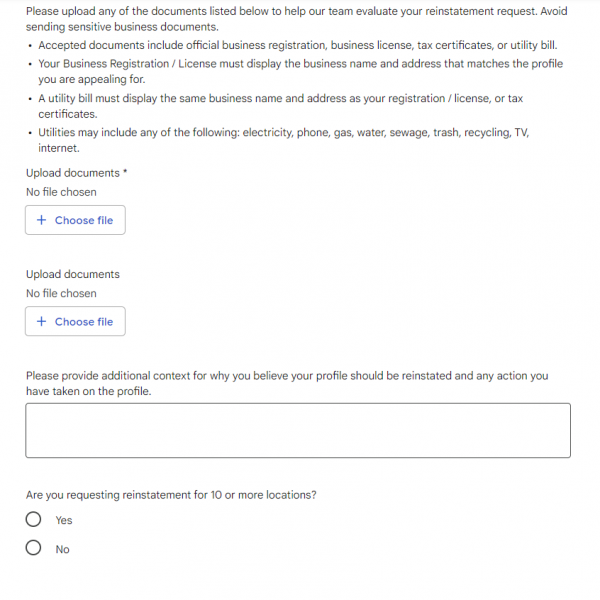600x600 pixels.
Task: Click the "Your Business Registration / License" bullet
Action: 300,71
